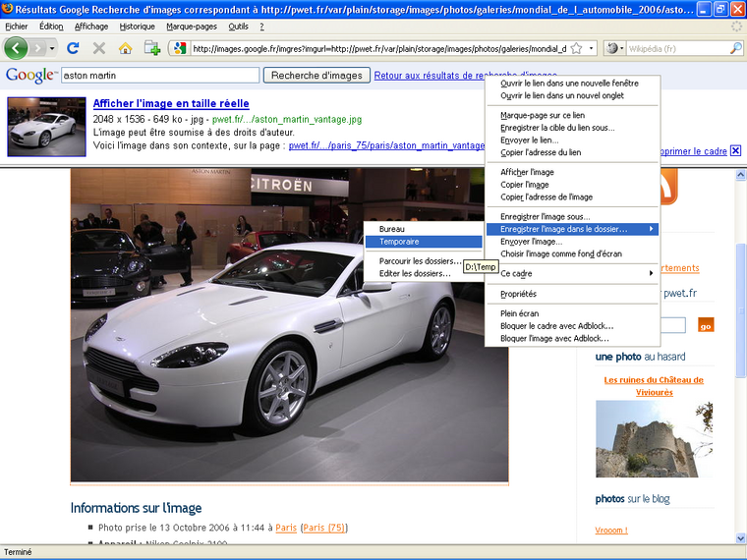Click the scrollbar up arrow
The height and width of the screenshot is (560, 747).
coord(740,175)
